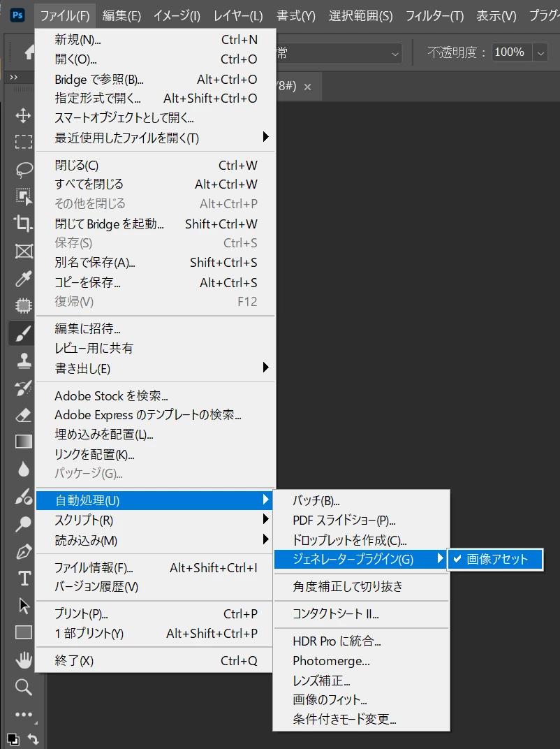
Task: Choose 開く(O)... menu entry
Action: [156, 59]
